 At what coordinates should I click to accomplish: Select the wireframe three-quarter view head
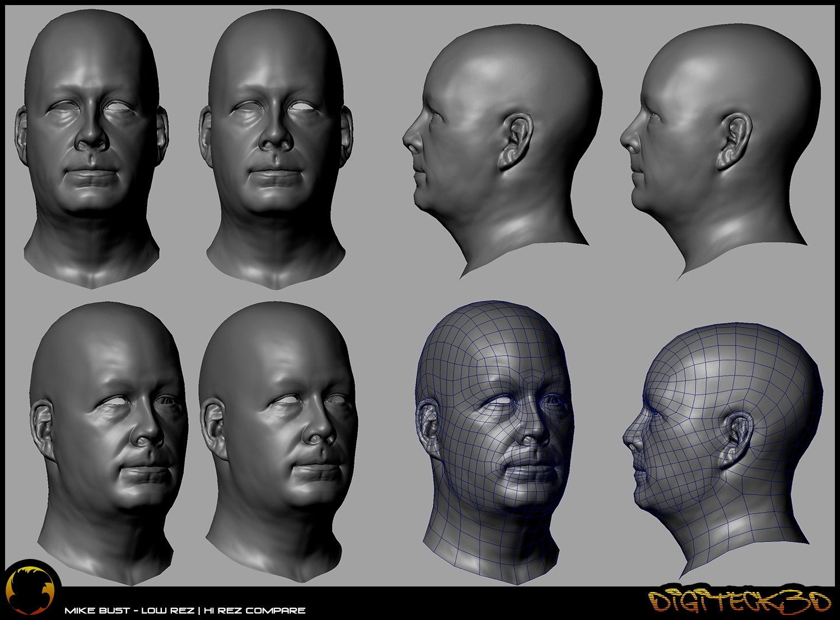click(495, 442)
